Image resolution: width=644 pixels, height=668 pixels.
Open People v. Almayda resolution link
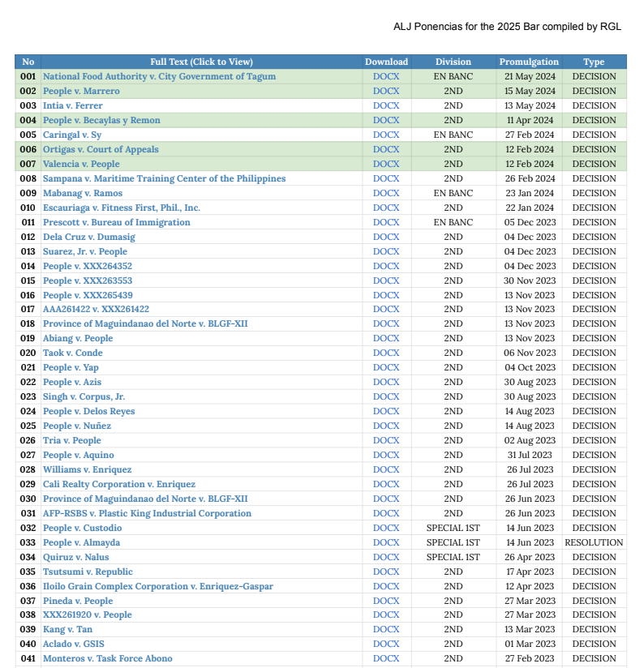pos(81,543)
